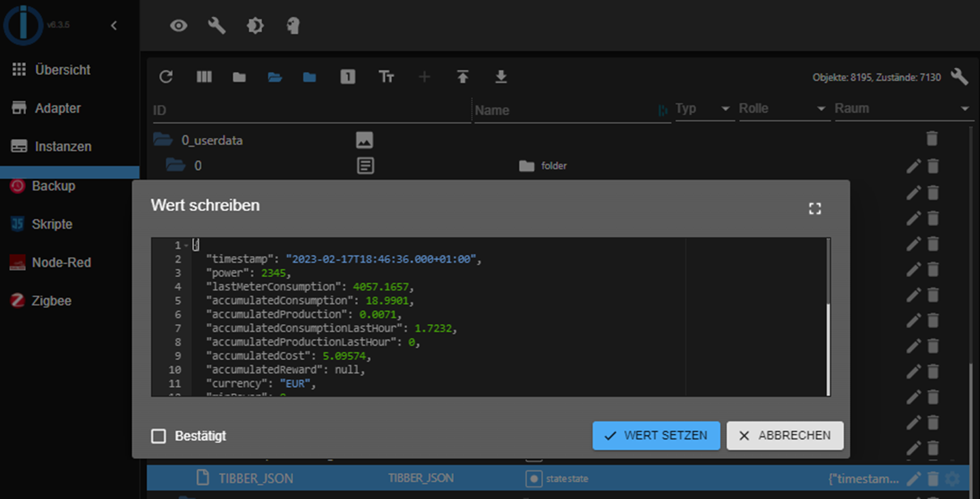Fold the JSON at line 1 arrow
This screenshot has width=980, height=499.
pyautogui.click(x=186, y=245)
